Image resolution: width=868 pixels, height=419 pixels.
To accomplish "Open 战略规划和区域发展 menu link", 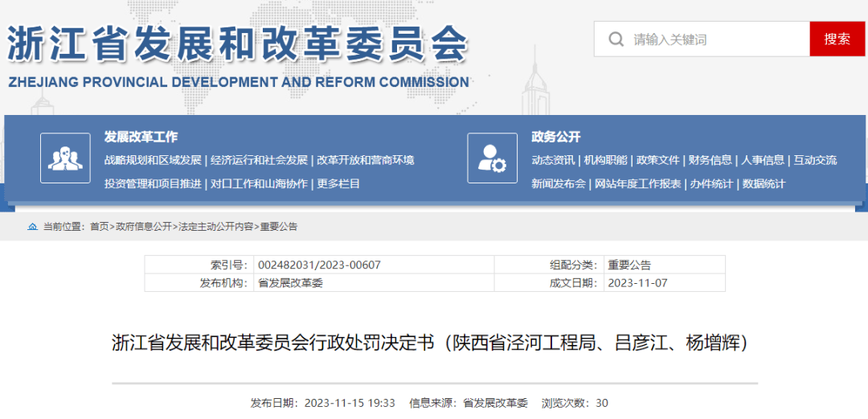I will pos(153,160).
